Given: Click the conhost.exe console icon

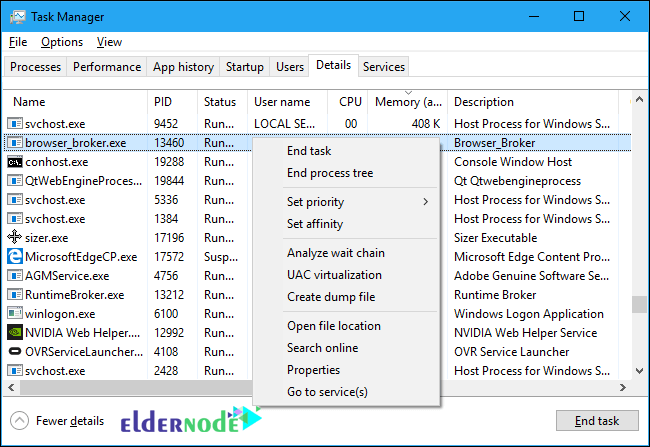Looking at the screenshot, I should [15, 162].
